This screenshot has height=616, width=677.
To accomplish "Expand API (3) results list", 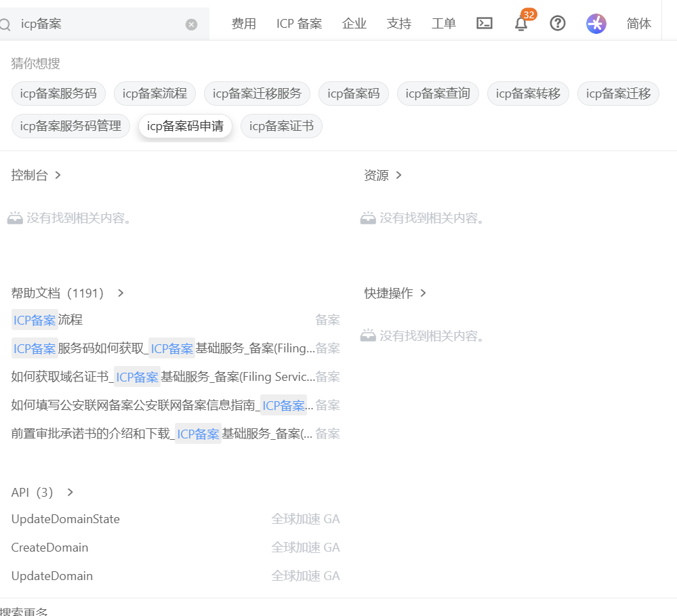I will pos(70,492).
